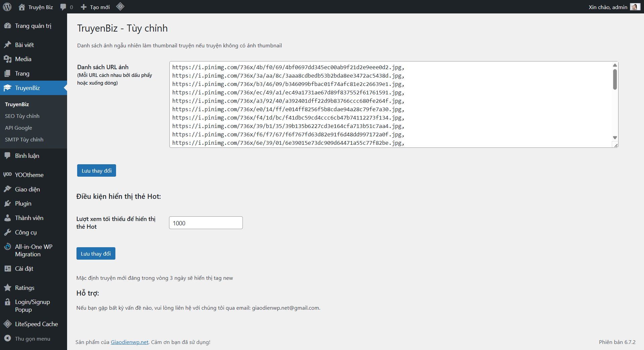The width and height of the screenshot is (644, 350).
Task: Click the WordPress logo icon
Action: coord(7,7)
